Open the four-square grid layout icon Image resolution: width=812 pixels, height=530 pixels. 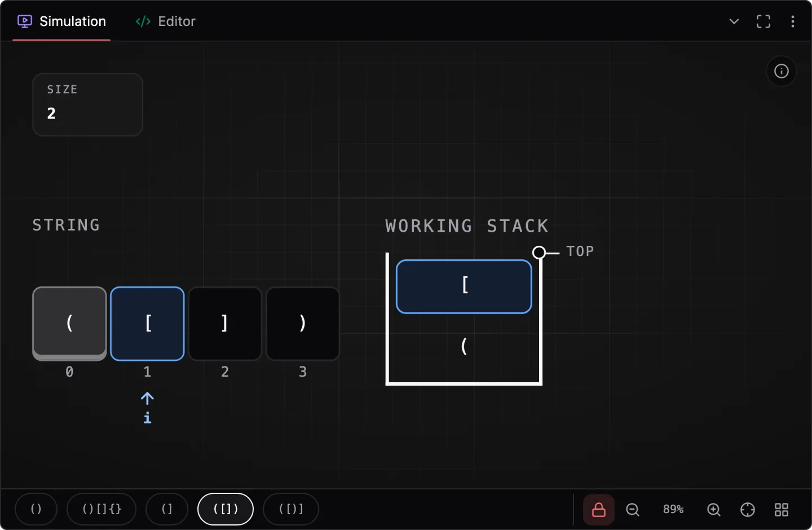pyautogui.click(x=782, y=510)
